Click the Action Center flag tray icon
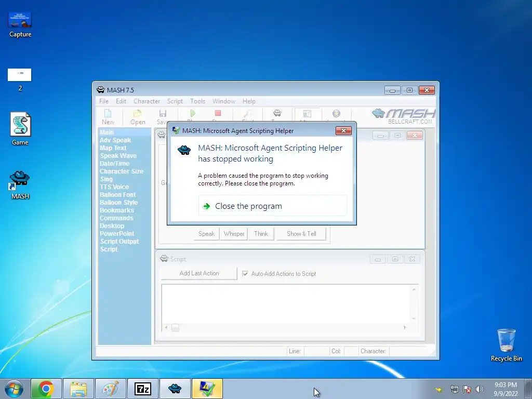Screen dimensions: 532x399 click(x=467, y=389)
